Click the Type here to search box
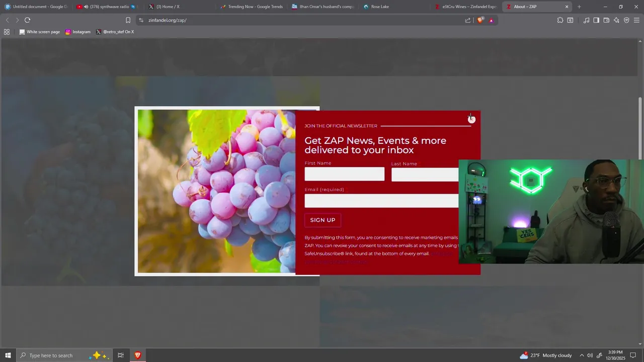 click(64, 355)
